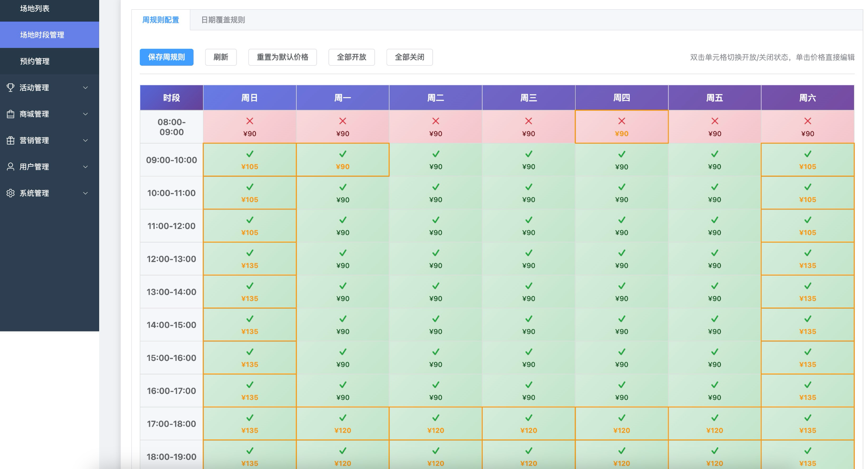The width and height of the screenshot is (868, 469).
Task: Toggle the 周六 10:00-11:00 ¥105 slot
Action: (807, 193)
